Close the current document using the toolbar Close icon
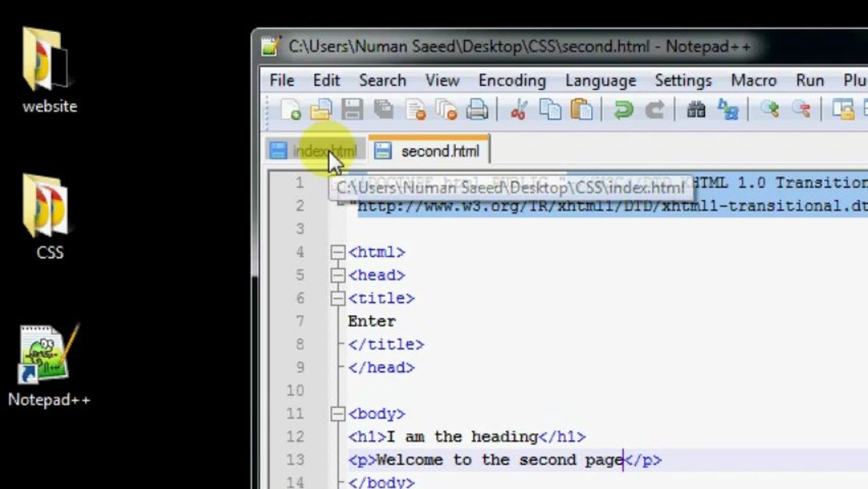The image size is (868, 489). 415,109
